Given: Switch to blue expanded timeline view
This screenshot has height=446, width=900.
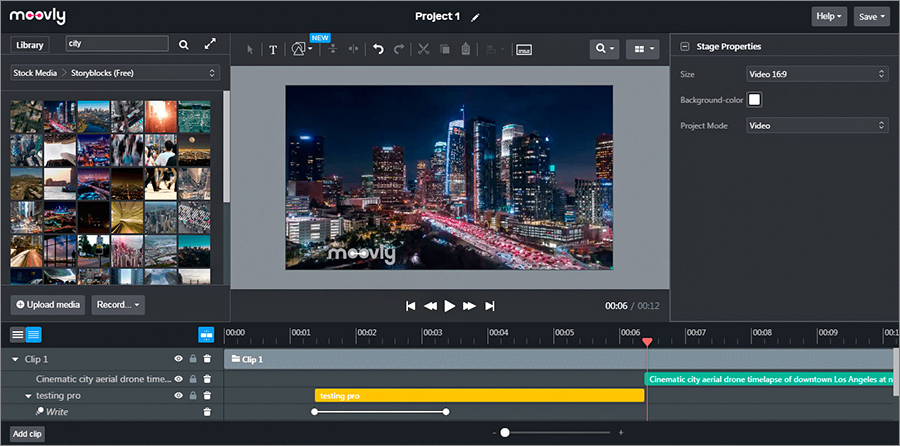Looking at the screenshot, I should point(34,335).
